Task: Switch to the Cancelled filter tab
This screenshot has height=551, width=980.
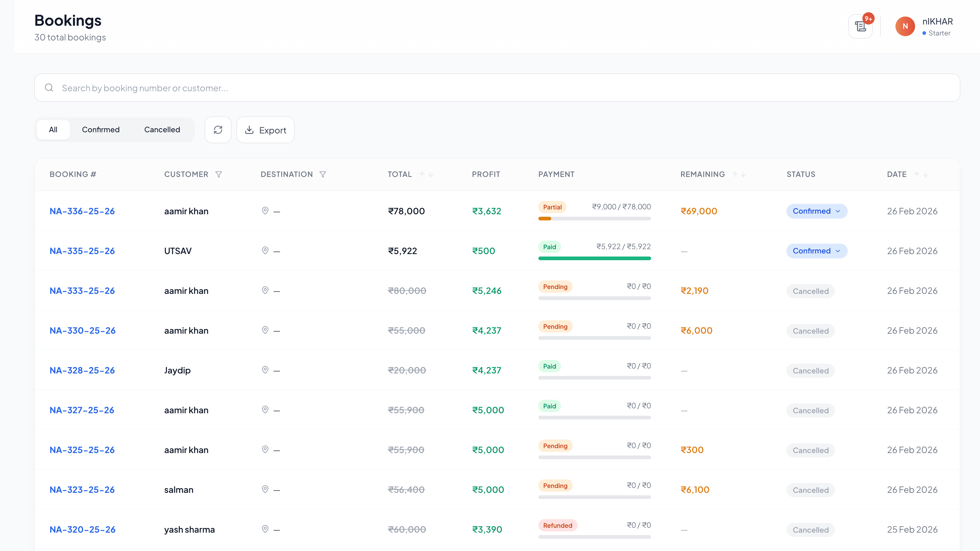Action: [x=162, y=129]
